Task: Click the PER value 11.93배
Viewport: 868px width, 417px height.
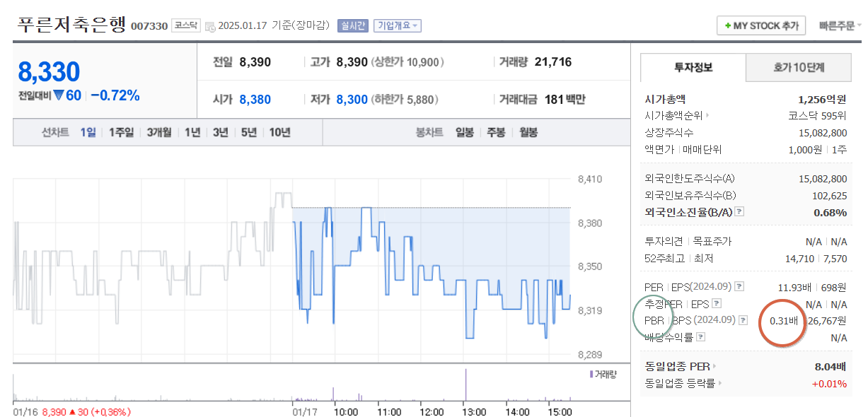Action: 795,287
